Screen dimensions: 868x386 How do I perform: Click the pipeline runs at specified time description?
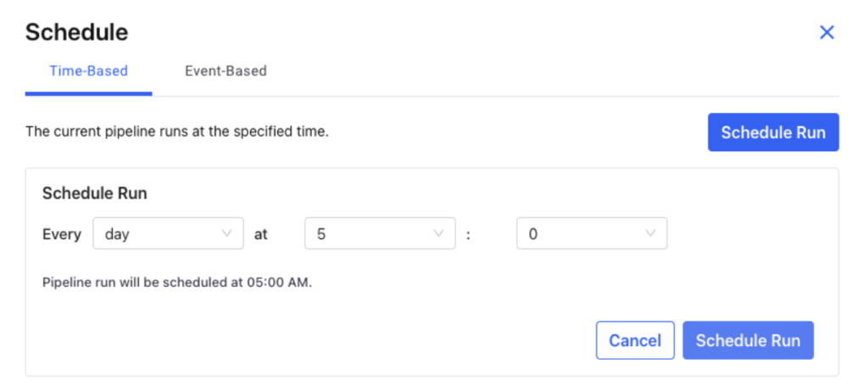click(176, 131)
